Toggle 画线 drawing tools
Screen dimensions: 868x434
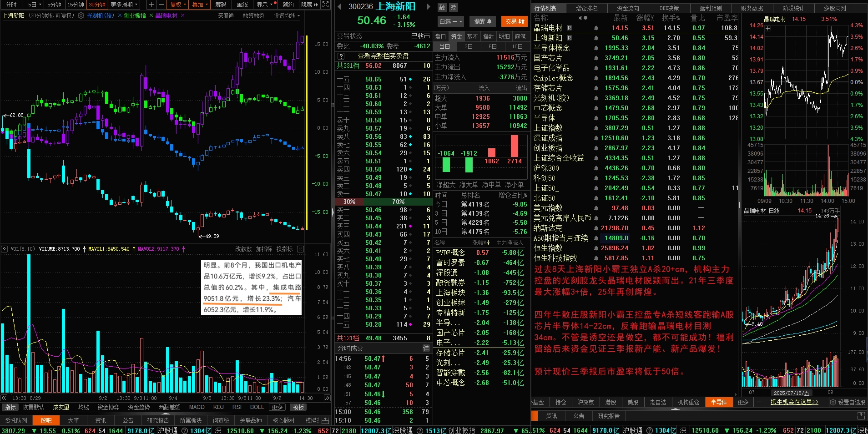242,5
